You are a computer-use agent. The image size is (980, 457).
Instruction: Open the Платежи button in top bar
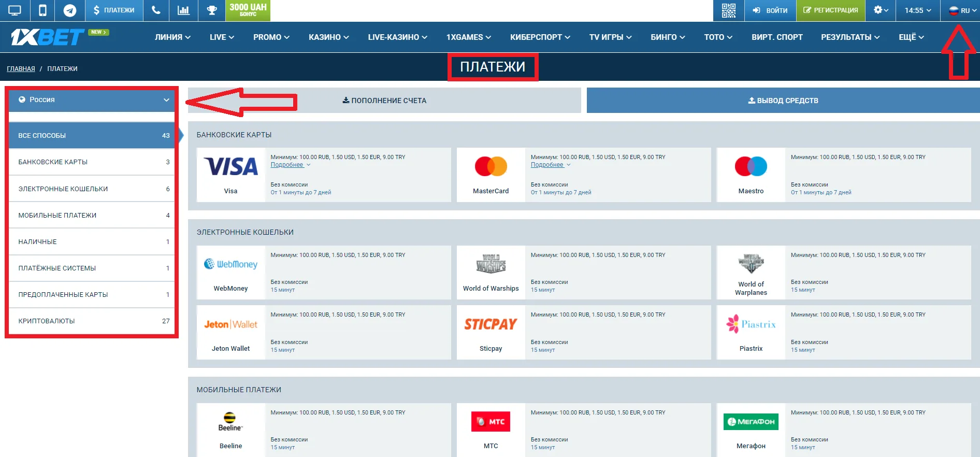114,10
